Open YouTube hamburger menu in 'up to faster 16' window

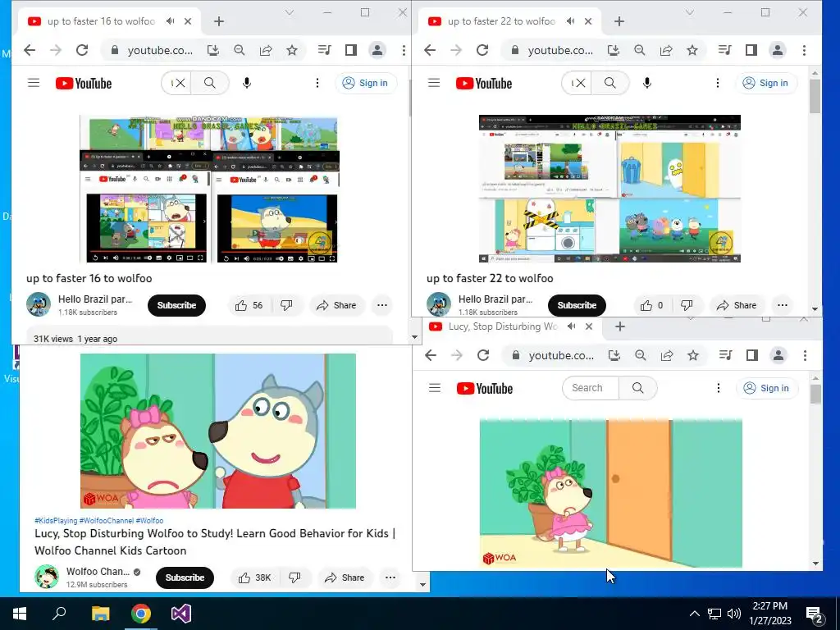click(x=34, y=83)
